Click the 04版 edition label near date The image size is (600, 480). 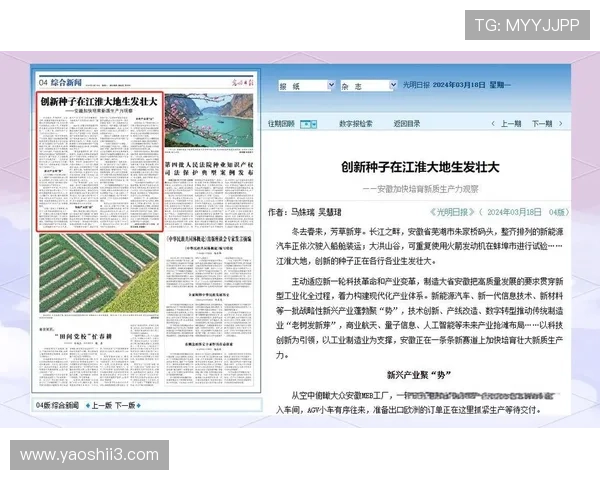(557, 212)
